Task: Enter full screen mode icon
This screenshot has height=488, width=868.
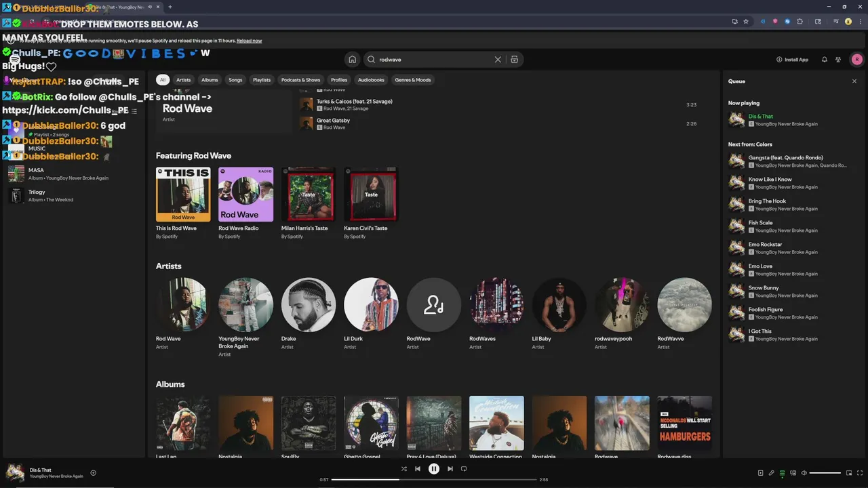Action: (x=859, y=473)
